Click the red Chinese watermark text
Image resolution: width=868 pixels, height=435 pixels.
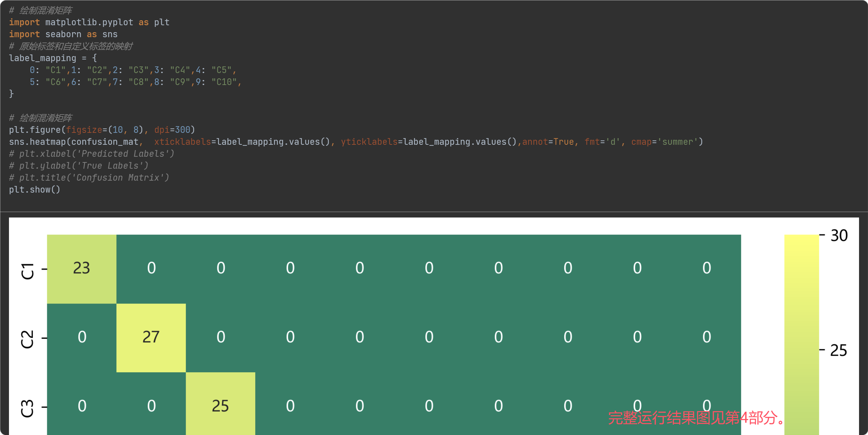(696, 418)
